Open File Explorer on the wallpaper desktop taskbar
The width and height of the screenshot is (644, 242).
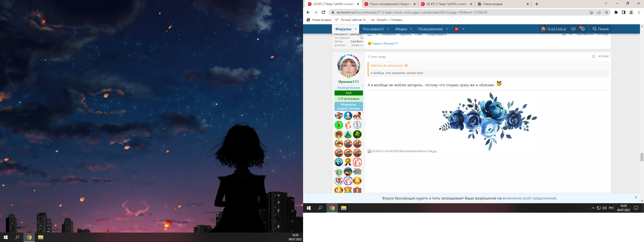(x=40, y=237)
